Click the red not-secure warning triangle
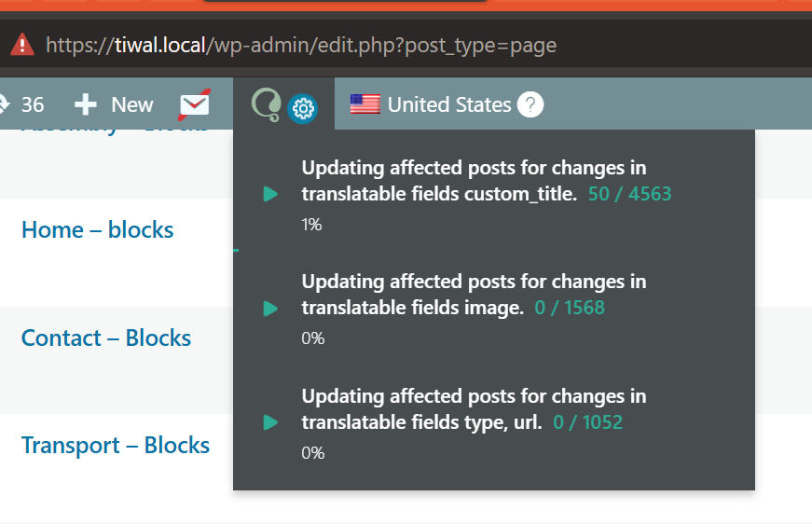The image size is (812, 524). tap(21, 45)
